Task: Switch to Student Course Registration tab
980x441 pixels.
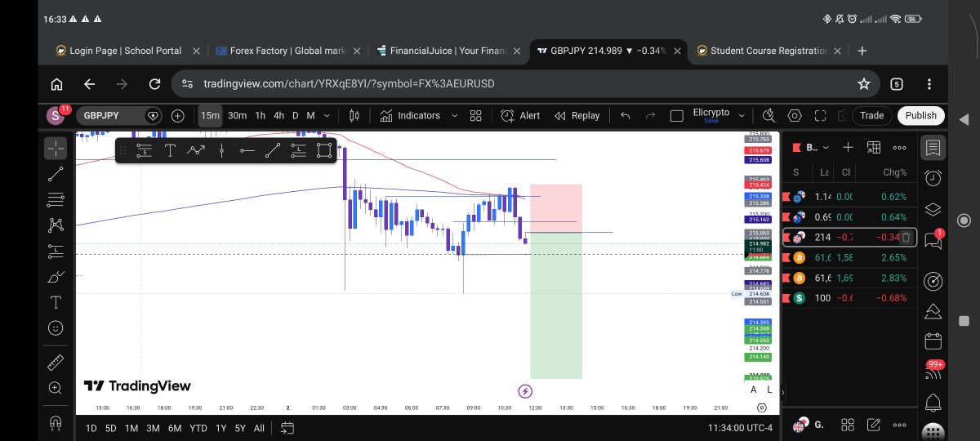Action: click(769, 51)
